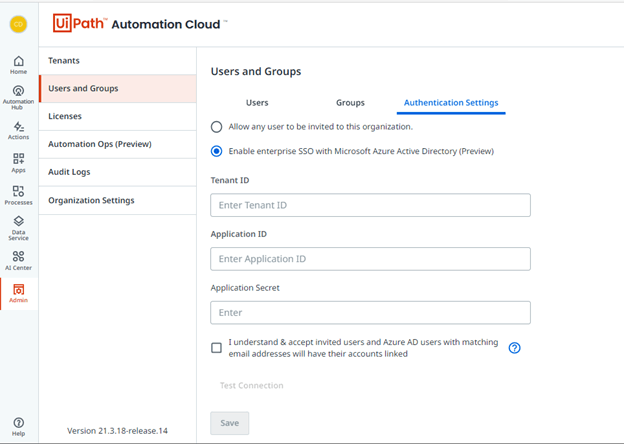The height and width of the screenshot is (444, 624).
Task: Open Automation Ops (Preview) menu item
Action: 118,144
